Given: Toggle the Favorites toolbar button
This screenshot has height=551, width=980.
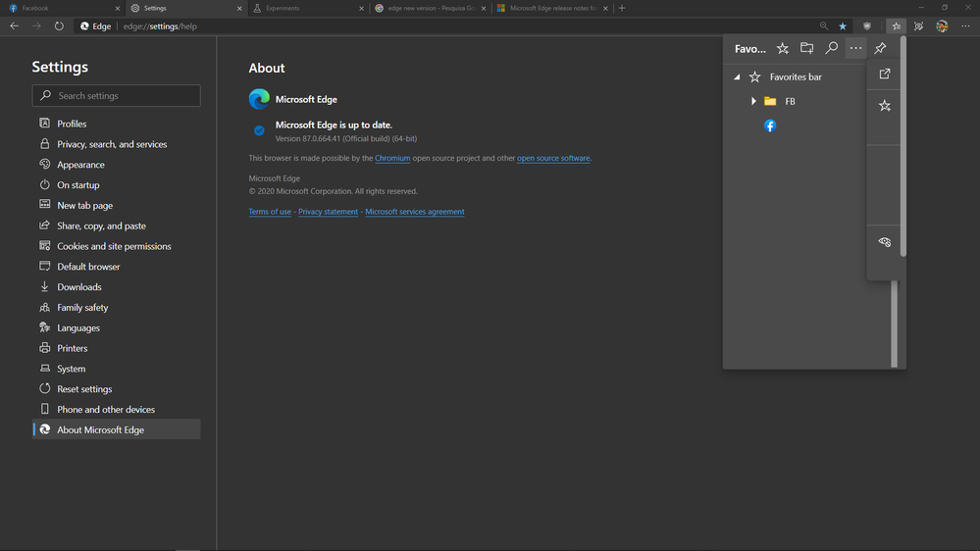Looking at the screenshot, I should pos(897,26).
